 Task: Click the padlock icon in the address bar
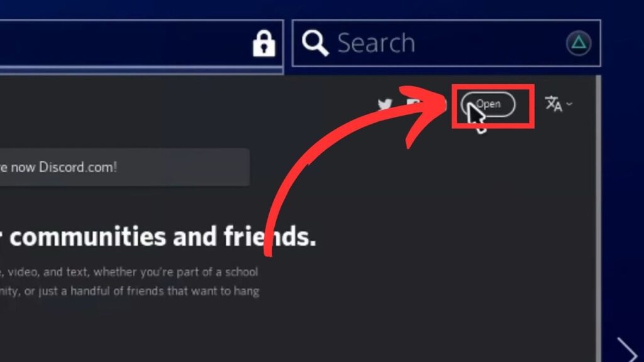click(x=264, y=43)
